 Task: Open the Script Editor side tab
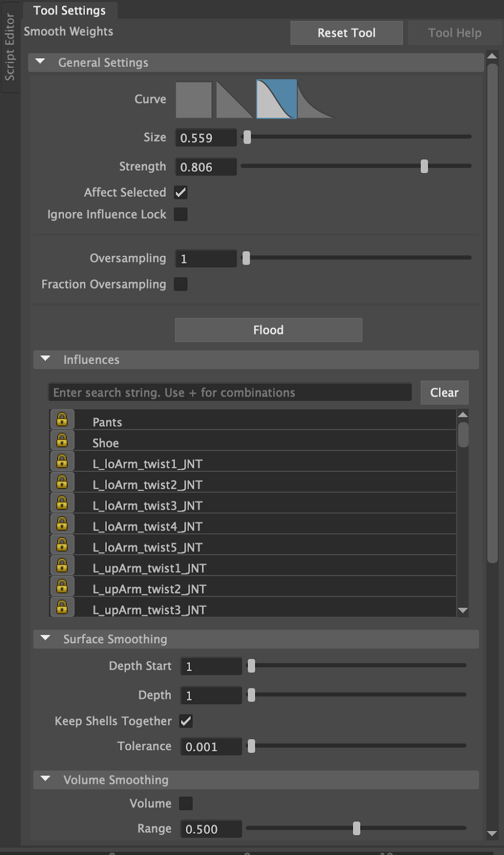[x=10, y=47]
